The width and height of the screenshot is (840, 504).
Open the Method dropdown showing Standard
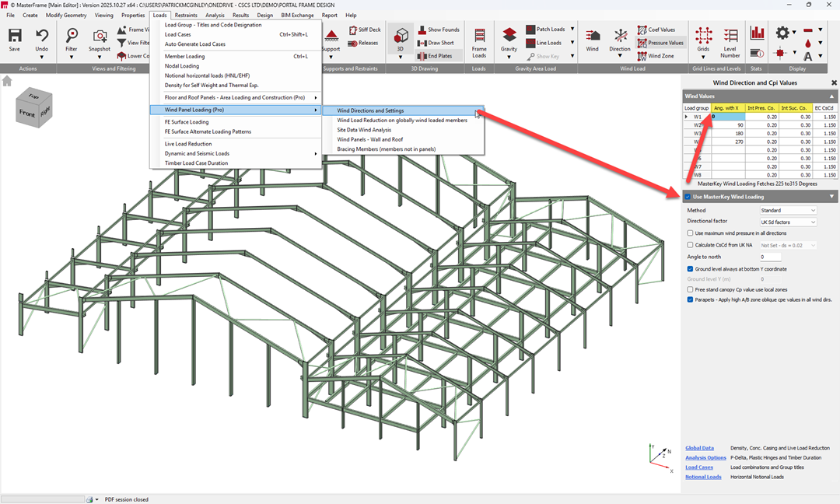pyautogui.click(x=788, y=211)
